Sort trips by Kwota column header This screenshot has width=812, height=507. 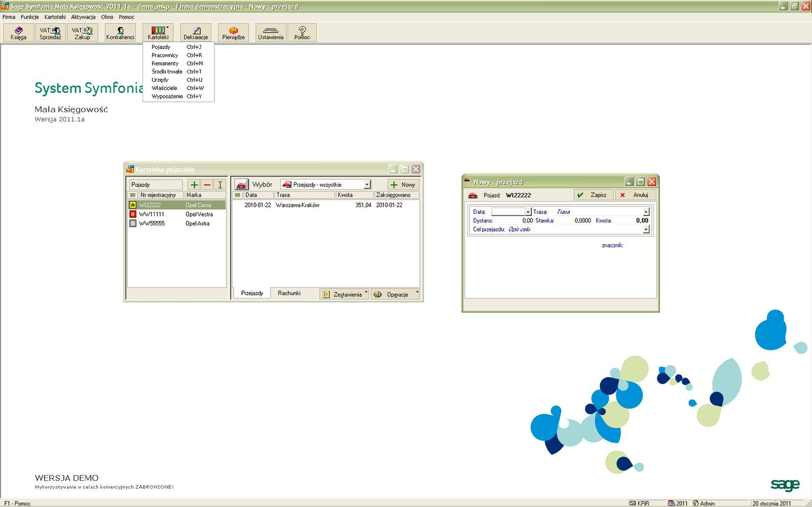(354, 195)
